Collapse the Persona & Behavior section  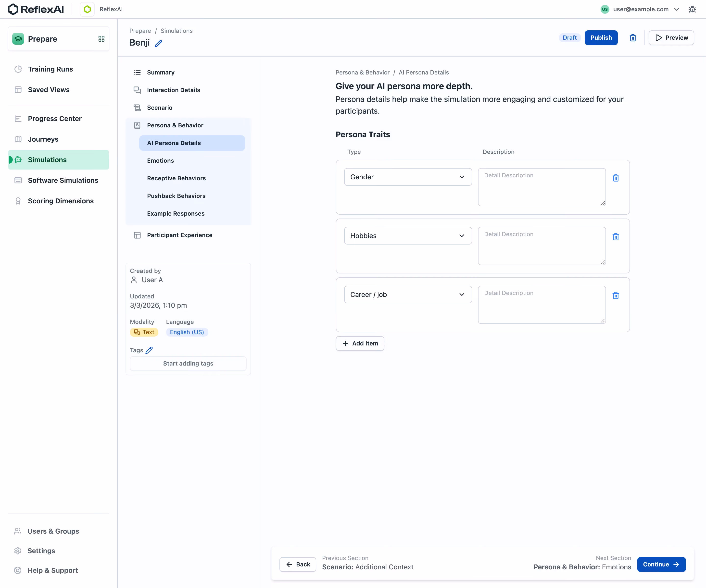(x=188, y=125)
